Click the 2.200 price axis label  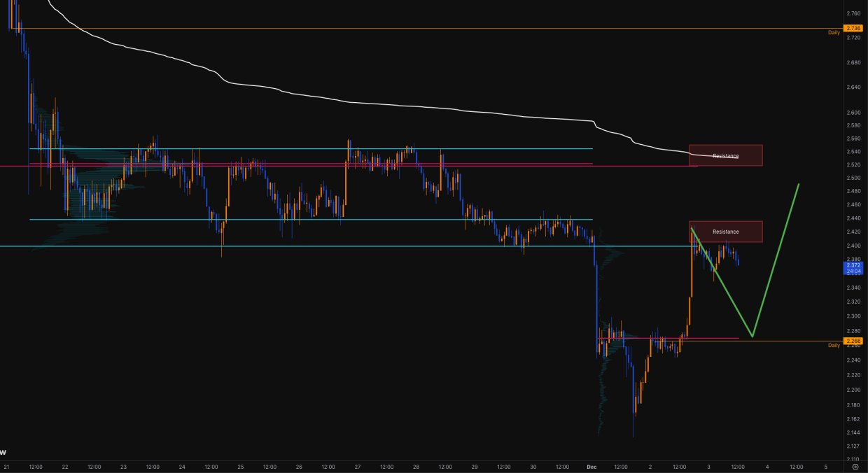tap(853, 390)
